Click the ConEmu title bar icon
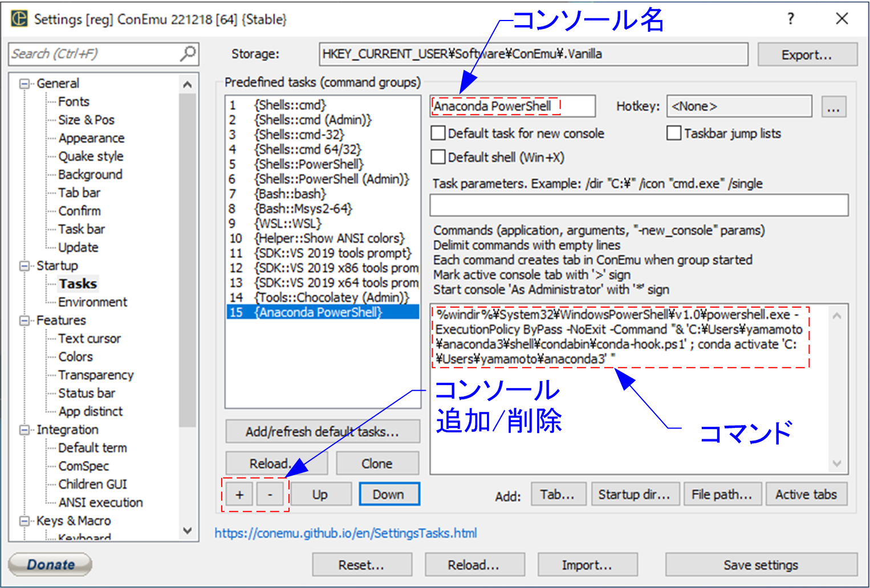The width and height of the screenshot is (870, 588). point(19,19)
